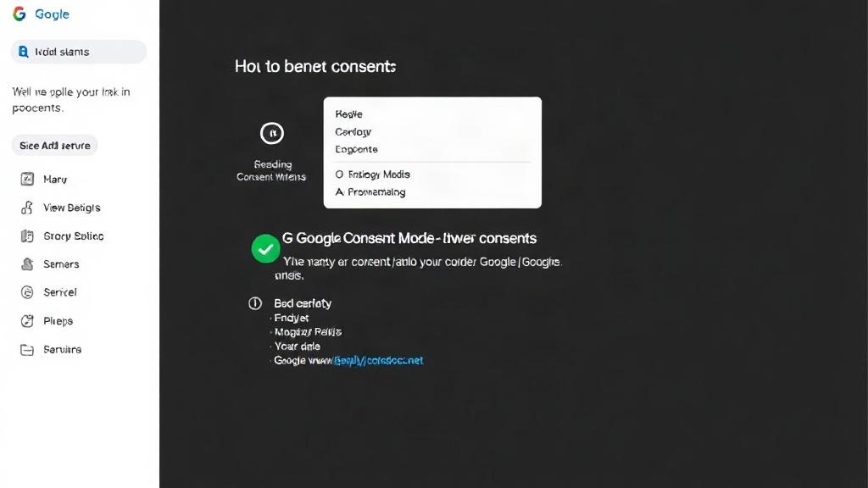Click the folder icon beside 'Saruirrs'
868x488 pixels.
click(x=27, y=350)
